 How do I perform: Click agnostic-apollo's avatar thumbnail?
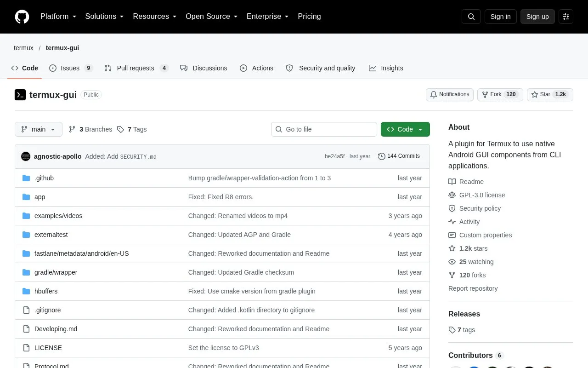[26, 156]
